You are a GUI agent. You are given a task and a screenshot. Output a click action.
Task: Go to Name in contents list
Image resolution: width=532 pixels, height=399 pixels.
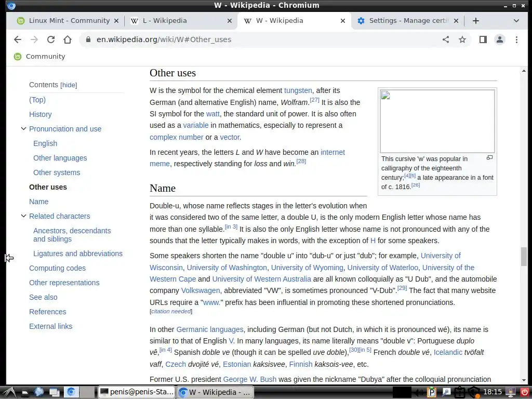38,202
